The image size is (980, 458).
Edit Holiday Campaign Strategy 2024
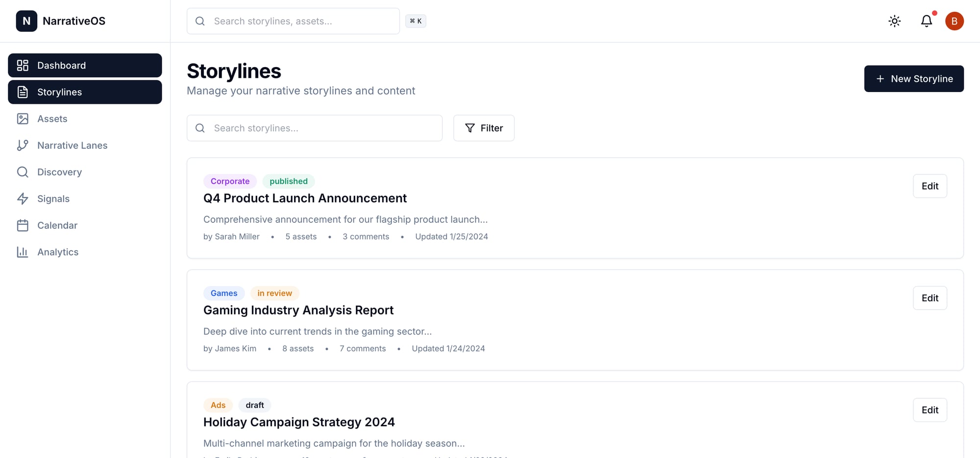(x=930, y=410)
